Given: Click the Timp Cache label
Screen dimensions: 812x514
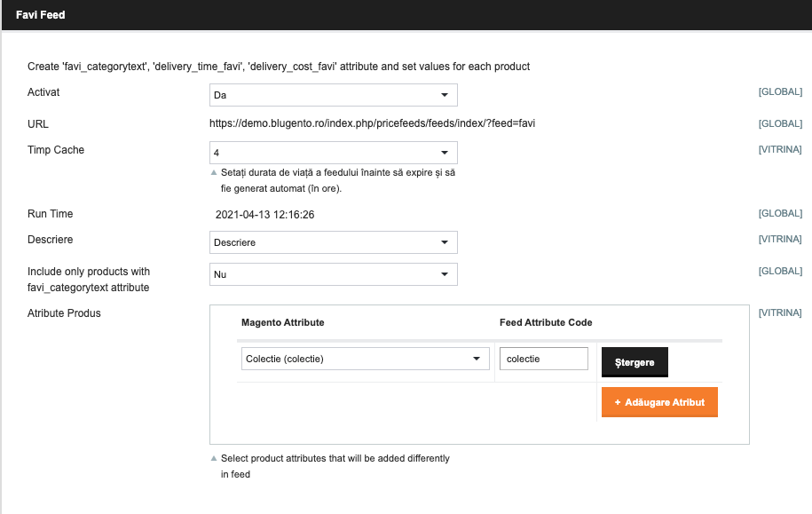Looking at the screenshot, I should click(56, 150).
